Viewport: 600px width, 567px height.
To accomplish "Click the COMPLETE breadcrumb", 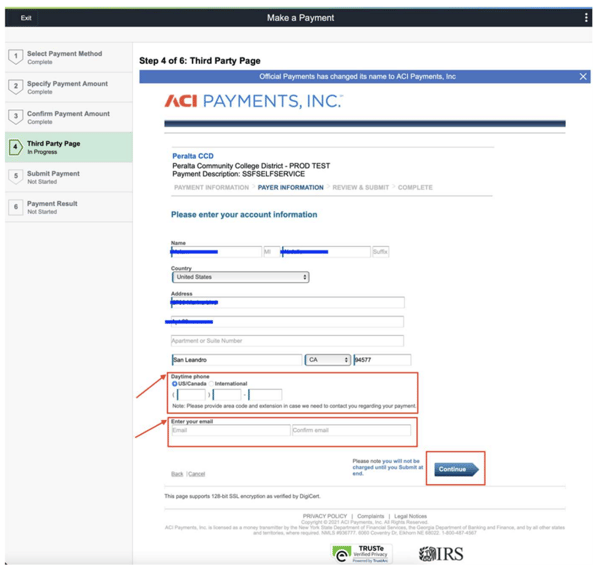I will tap(415, 187).
